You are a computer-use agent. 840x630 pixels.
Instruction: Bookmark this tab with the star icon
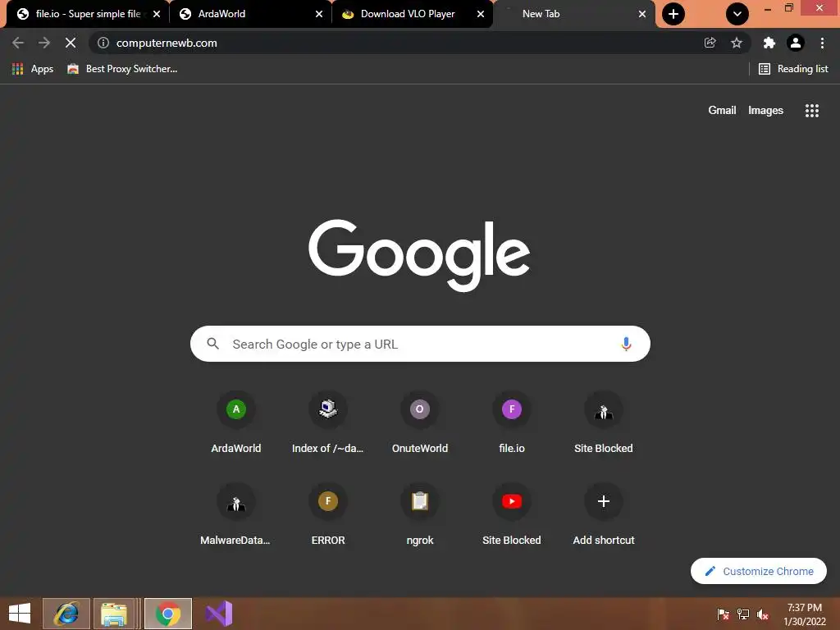pos(737,43)
